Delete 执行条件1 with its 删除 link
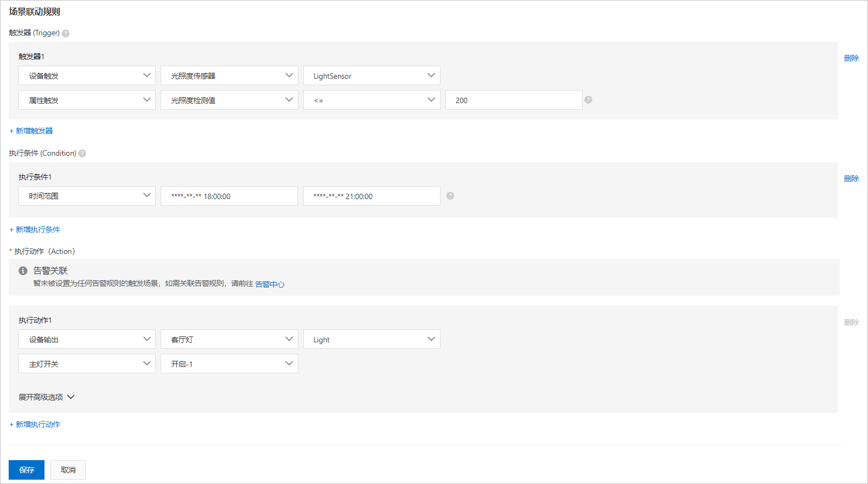Viewport: 868px width, 484px height. [x=851, y=179]
